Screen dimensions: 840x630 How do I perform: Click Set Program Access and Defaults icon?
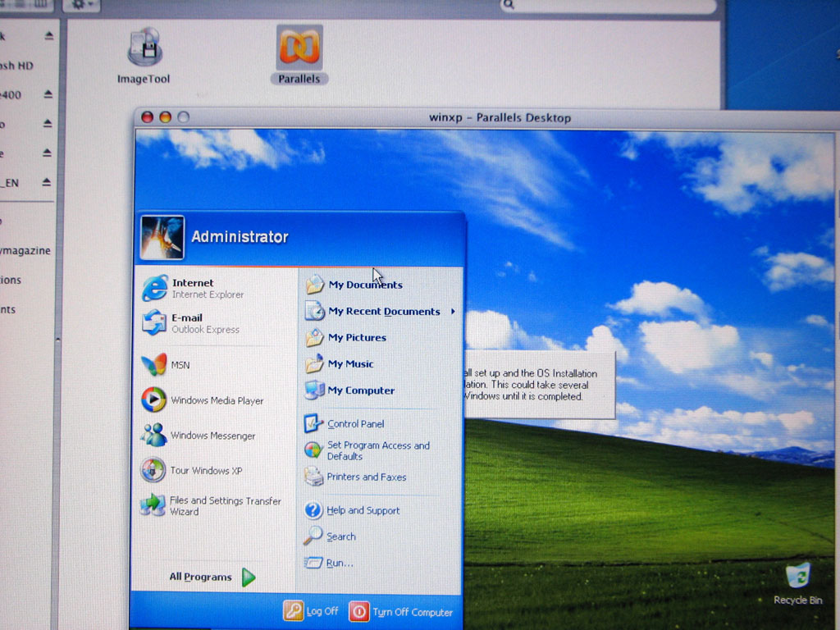tap(313, 450)
